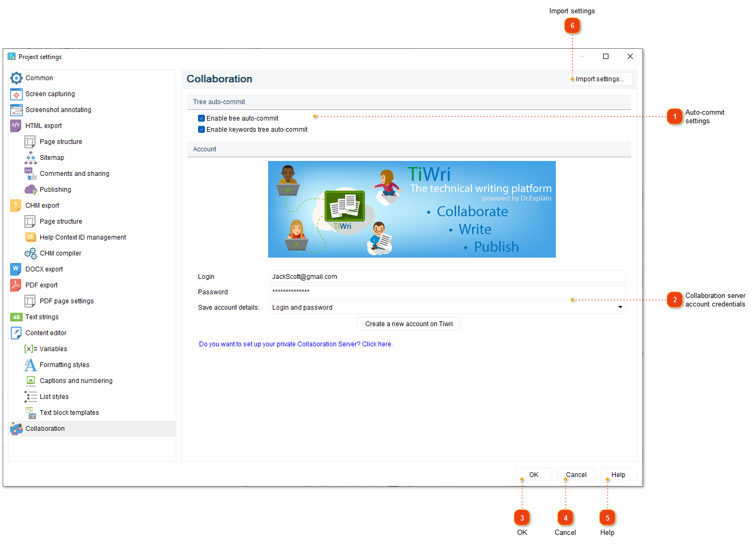The width and height of the screenshot is (756, 545).
Task: Click the PDF export icon
Action: 16,285
